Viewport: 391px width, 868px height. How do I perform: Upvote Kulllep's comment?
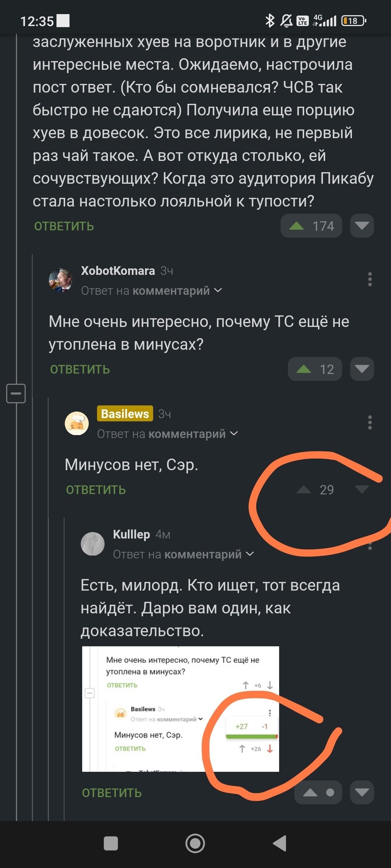(310, 793)
